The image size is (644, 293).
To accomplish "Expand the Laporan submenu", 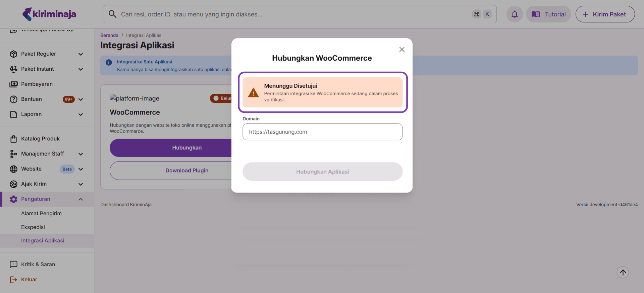I will coord(80,115).
